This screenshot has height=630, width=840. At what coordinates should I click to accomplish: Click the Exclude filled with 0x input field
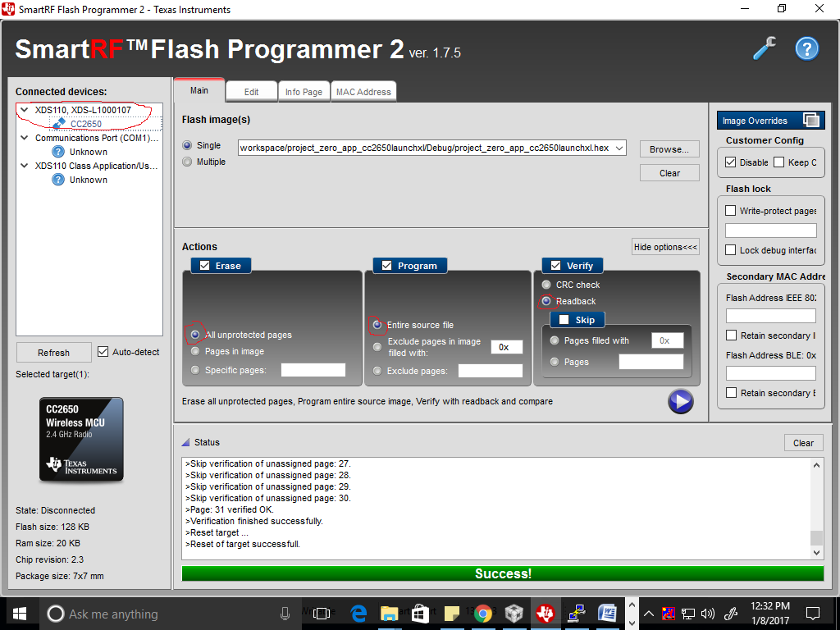pos(506,347)
